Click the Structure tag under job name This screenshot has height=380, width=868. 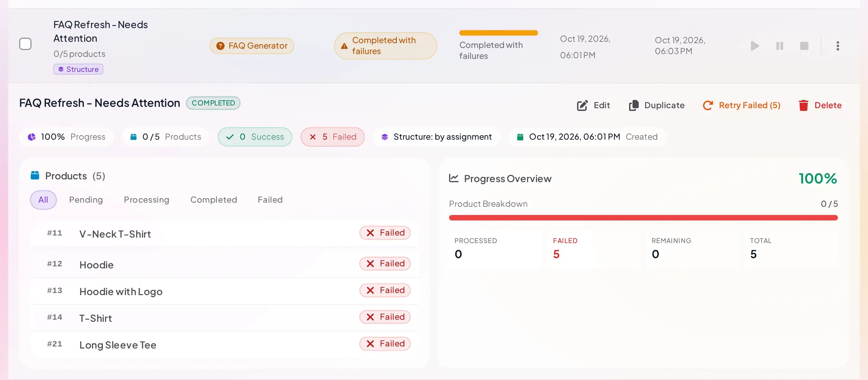click(x=78, y=69)
